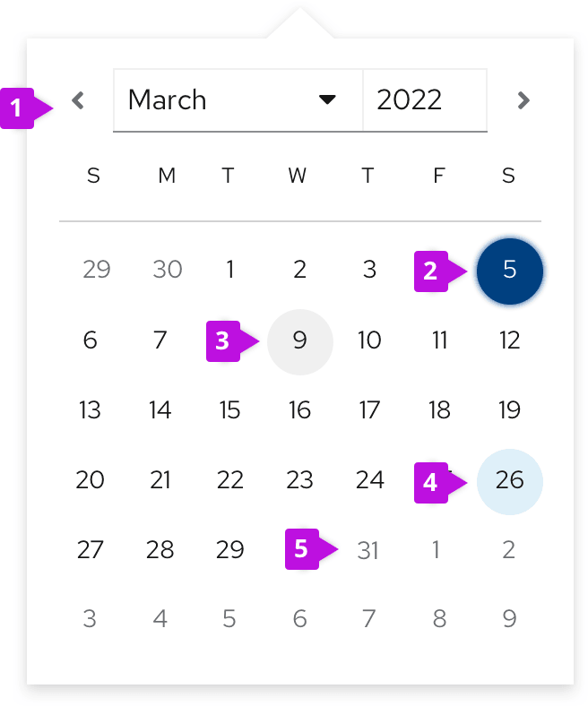Select the grayed-out 30 in first row
Viewport: 588px width, 706px height.
tap(168, 270)
